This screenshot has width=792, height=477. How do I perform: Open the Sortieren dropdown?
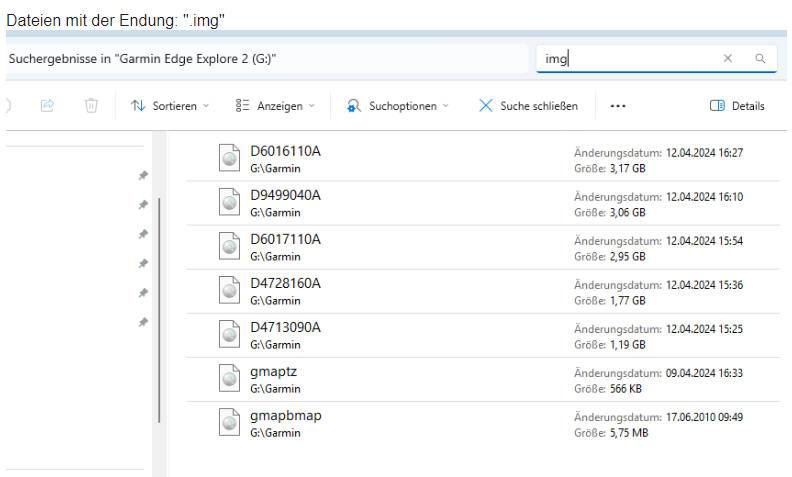[170, 106]
